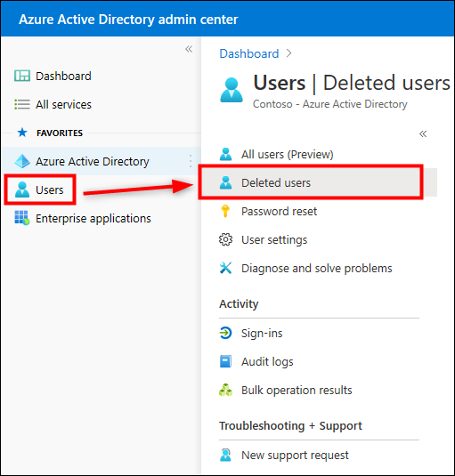Click the All users (Preview) person icon

tap(225, 154)
